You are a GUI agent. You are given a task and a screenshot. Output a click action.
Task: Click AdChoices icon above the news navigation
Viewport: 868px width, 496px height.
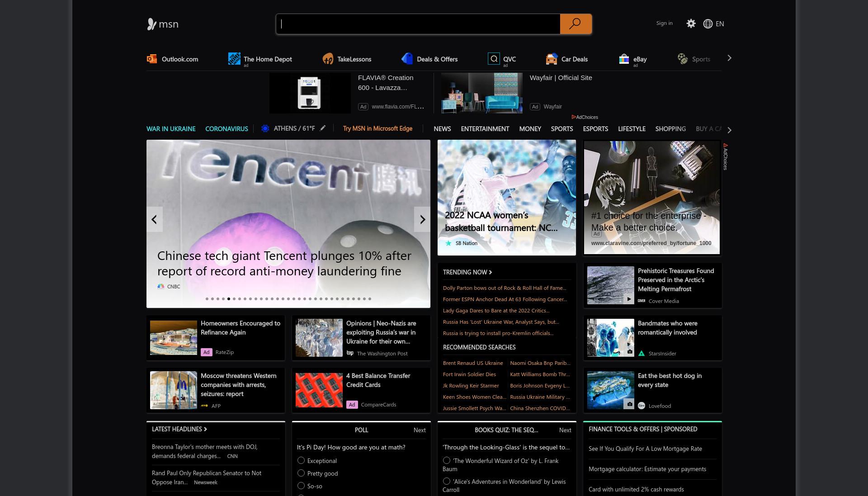pyautogui.click(x=574, y=117)
